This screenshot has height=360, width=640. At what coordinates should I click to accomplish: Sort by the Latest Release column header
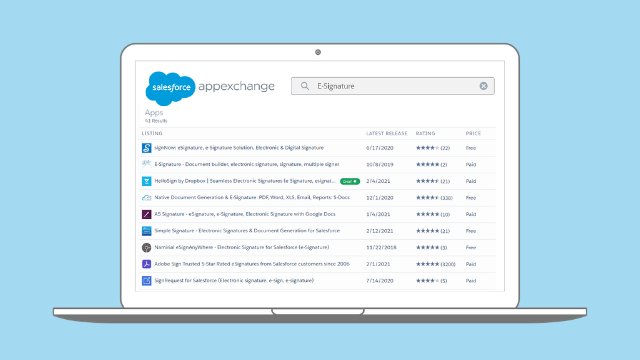(387, 133)
